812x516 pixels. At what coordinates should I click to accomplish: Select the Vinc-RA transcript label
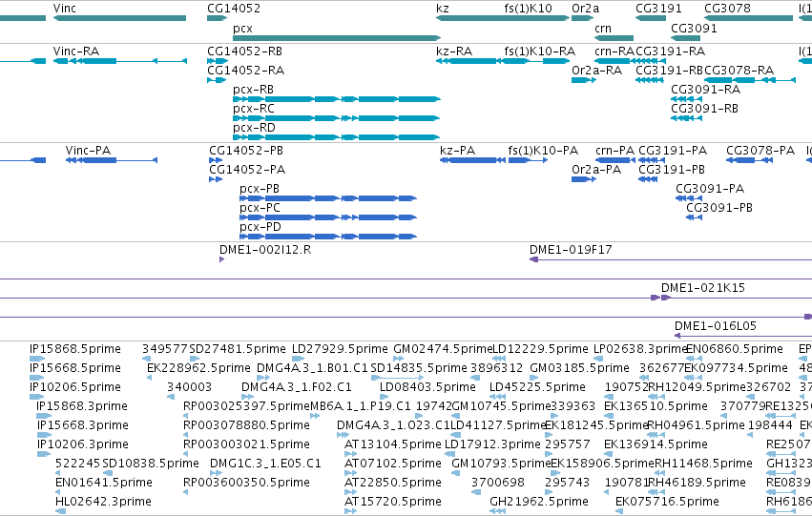[76, 52]
